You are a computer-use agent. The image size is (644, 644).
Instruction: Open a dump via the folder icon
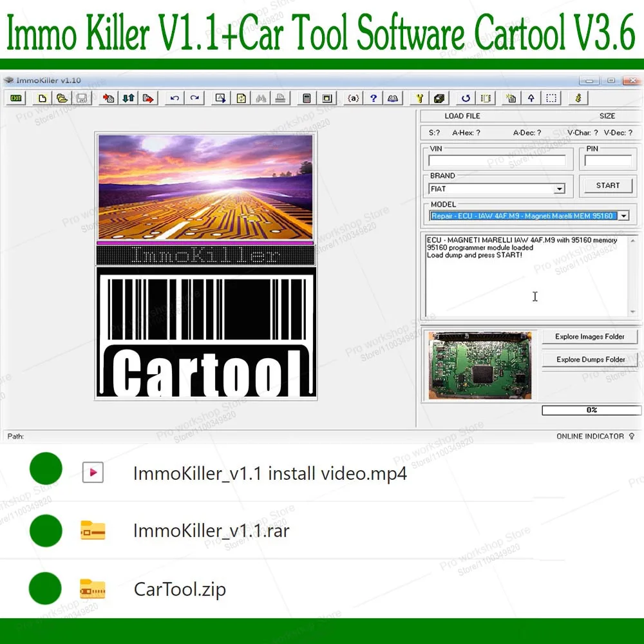(62, 98)
